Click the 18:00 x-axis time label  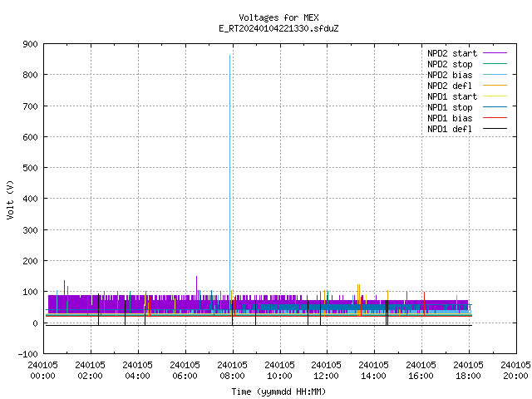[468, 376]
